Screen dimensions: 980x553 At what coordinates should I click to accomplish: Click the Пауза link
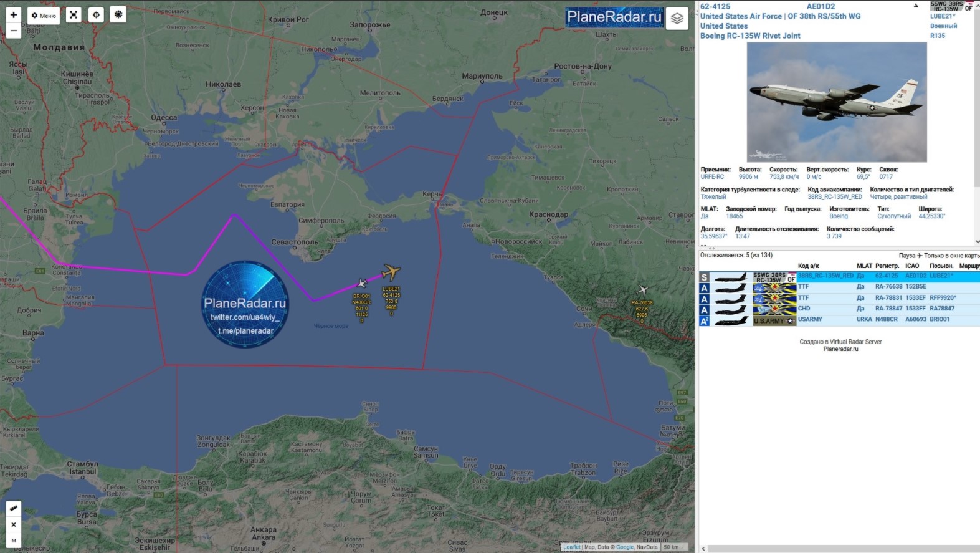pos(906,256)
